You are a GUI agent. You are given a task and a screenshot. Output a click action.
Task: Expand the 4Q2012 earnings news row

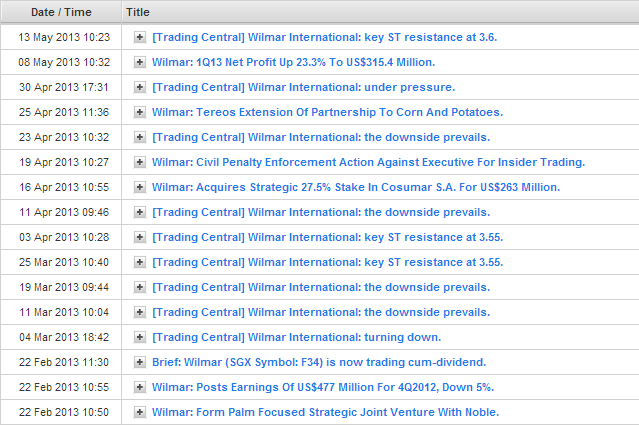140,387
